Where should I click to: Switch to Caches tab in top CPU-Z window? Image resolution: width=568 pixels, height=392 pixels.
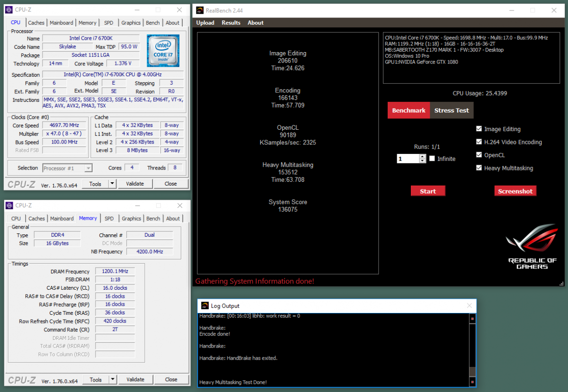[36, 23]
